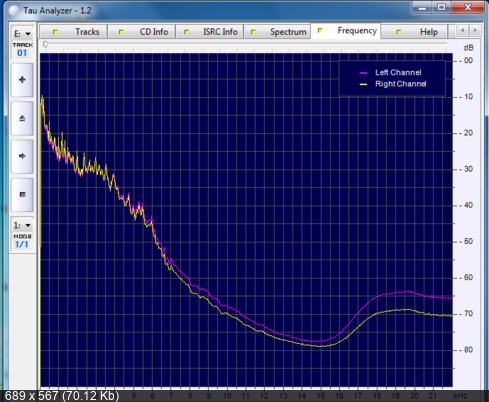Switch to the Tracks tab
489x402 pixels.
(74, 32)
